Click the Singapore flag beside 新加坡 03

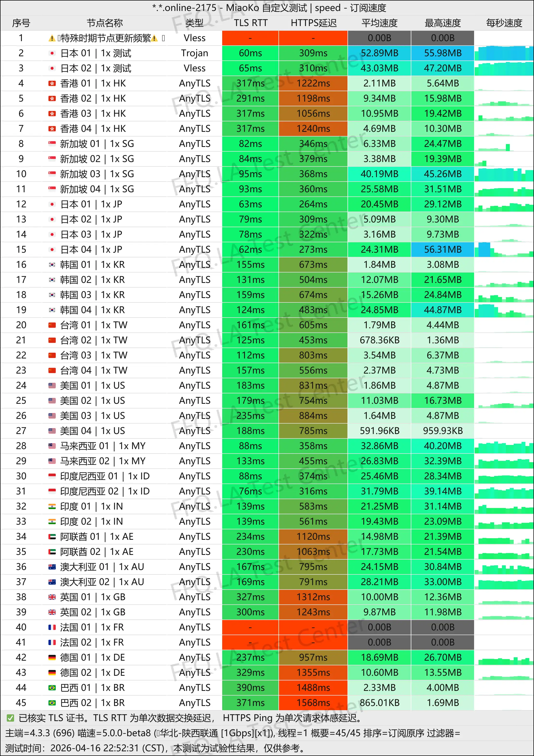pos(52,174)
